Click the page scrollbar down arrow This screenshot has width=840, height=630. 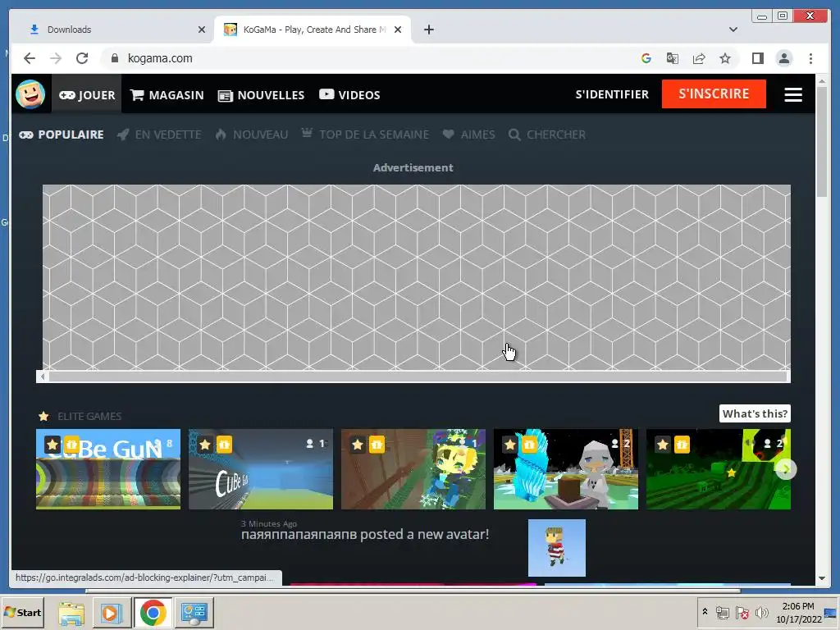pos(822,578)
